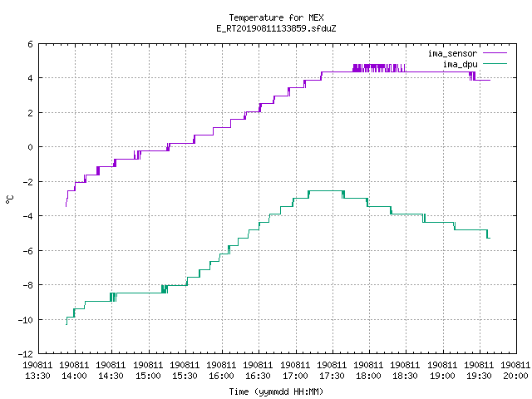Viewport: 532px width, 399px height.
Task: Click the y-axis label '-8'
Action: (x=27, y=285)
